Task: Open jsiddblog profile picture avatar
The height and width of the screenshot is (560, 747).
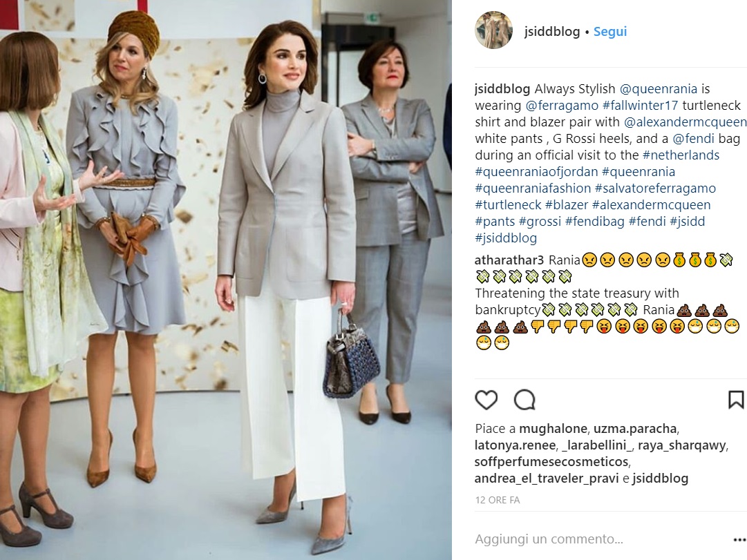Action: [494, 30]
